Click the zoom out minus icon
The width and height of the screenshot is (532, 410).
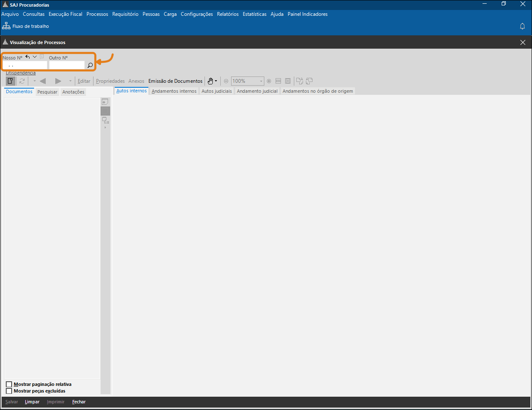pos(226,81)
